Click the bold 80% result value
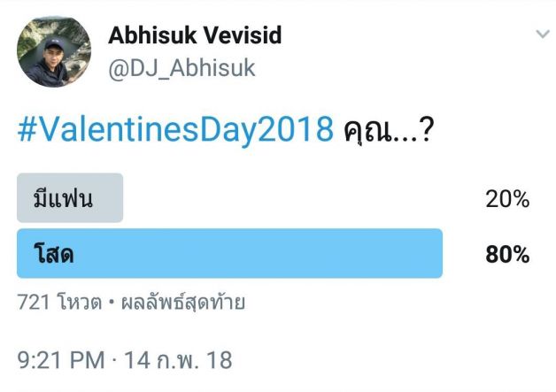Screen dimensions: 556x392 (x=507, y=255)
